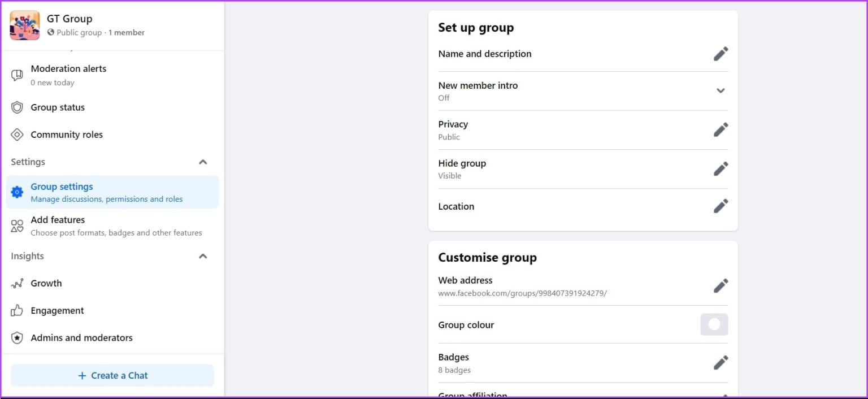Viewport: 868px width, 399px height.
Task: Change the Group colour swatch
Action: (x=714, y=324)
